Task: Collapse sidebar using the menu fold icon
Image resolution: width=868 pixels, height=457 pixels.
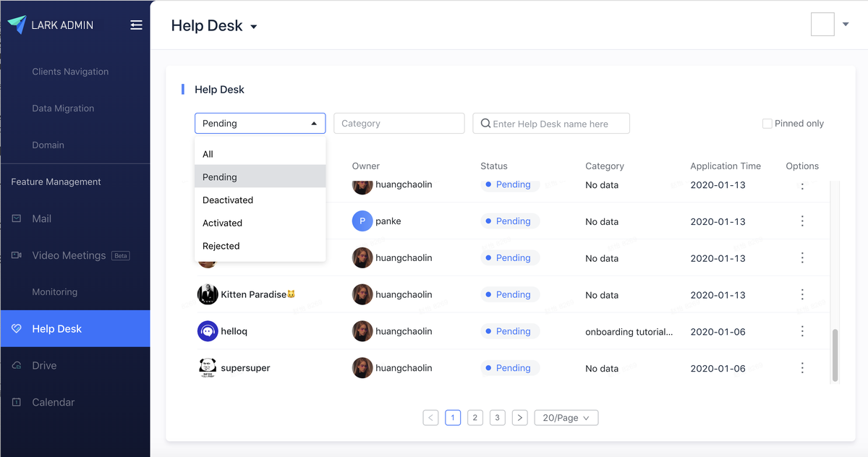Action: 136,25
